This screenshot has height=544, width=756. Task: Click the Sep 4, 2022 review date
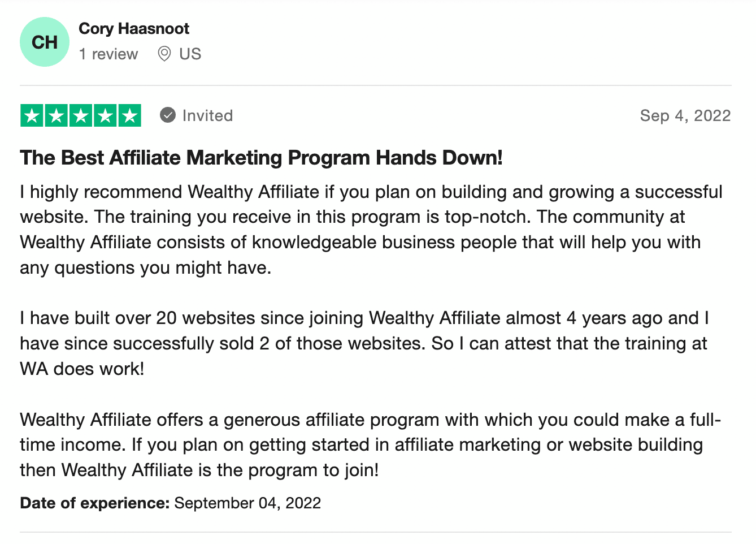click(685, 116)
